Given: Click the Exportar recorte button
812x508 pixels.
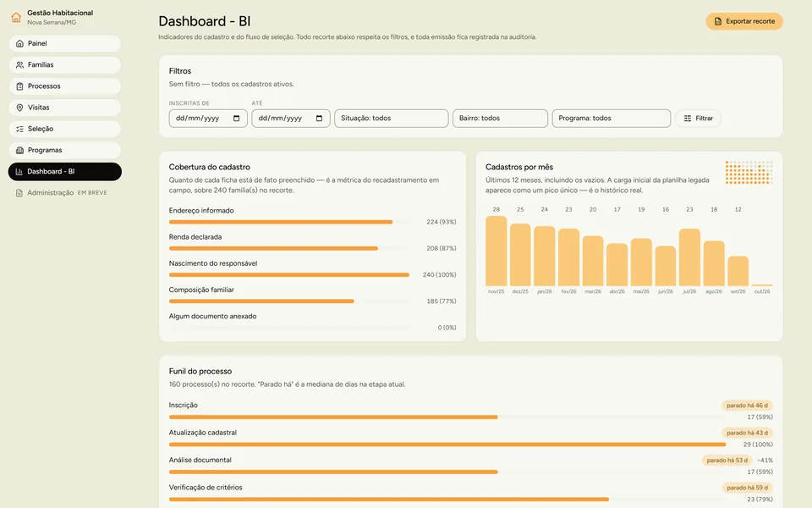Looking at the screenshot, I should (744, 21).
